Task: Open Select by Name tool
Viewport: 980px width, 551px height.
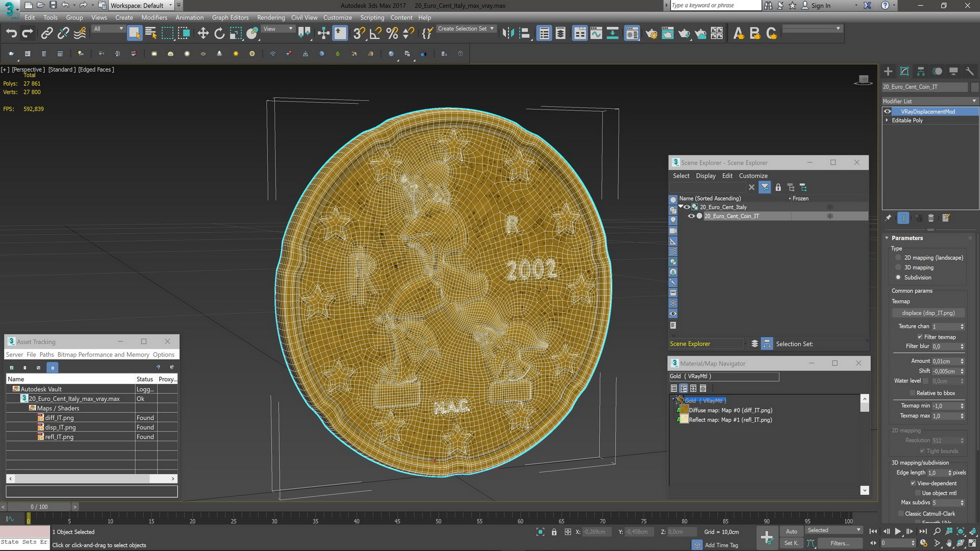Action: click(151, 34)
